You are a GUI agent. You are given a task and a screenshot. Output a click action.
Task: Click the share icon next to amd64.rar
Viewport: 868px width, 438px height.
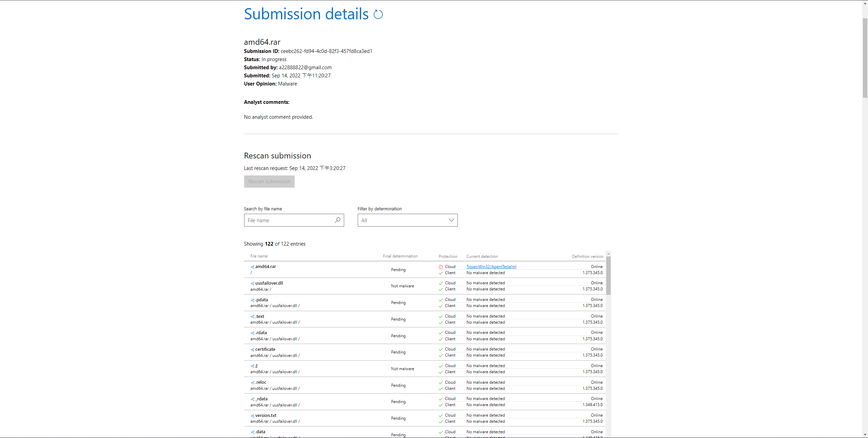(252, 267)
